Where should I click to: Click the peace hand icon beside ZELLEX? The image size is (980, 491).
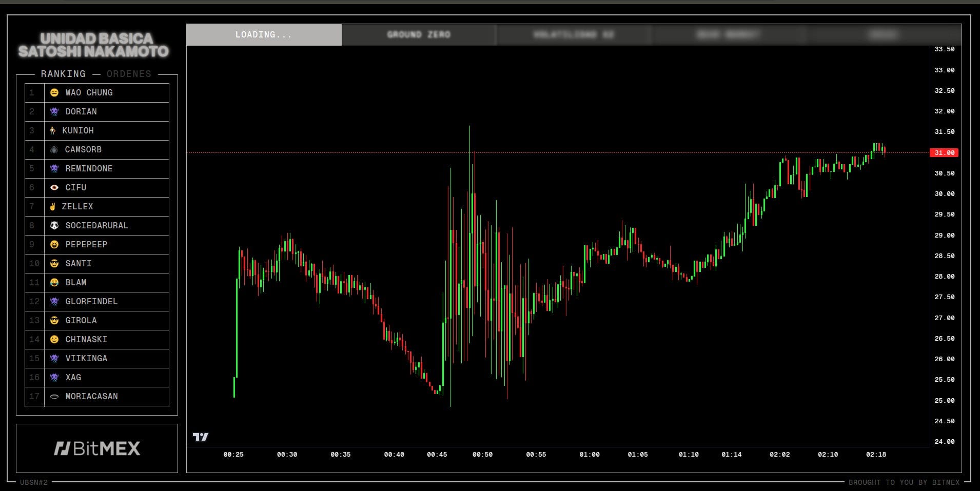52,207
